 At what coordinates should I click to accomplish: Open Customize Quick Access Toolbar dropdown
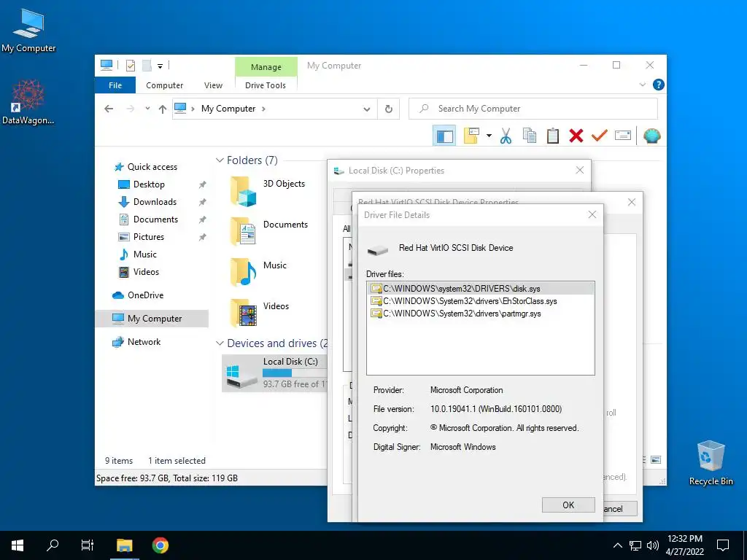(160, 66)
